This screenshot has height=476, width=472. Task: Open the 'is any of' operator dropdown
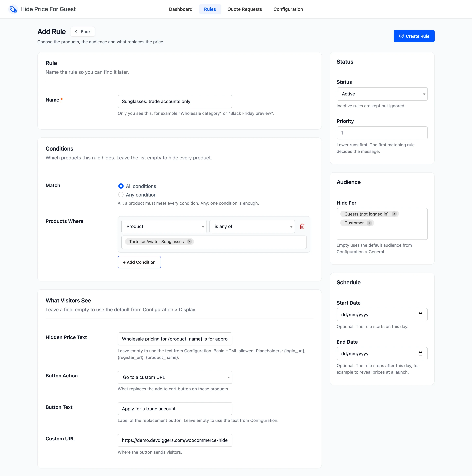[252, 226]
